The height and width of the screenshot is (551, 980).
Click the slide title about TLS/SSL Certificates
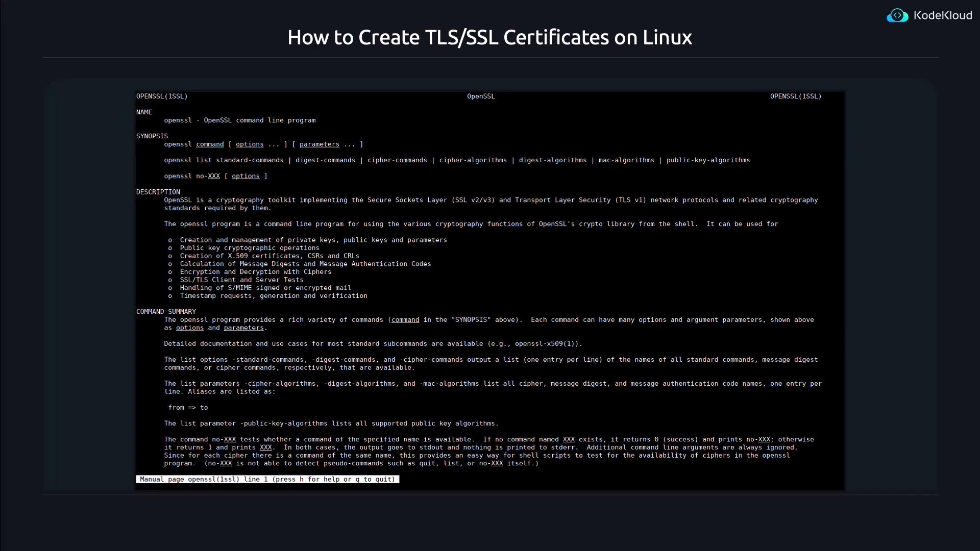pos(489,37)
